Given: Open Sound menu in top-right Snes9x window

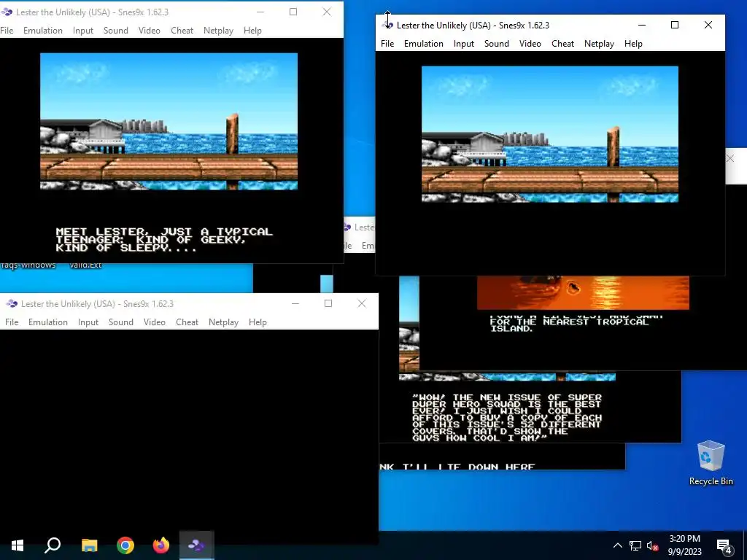Looking at the screenshot, I should tap(496, 43).
